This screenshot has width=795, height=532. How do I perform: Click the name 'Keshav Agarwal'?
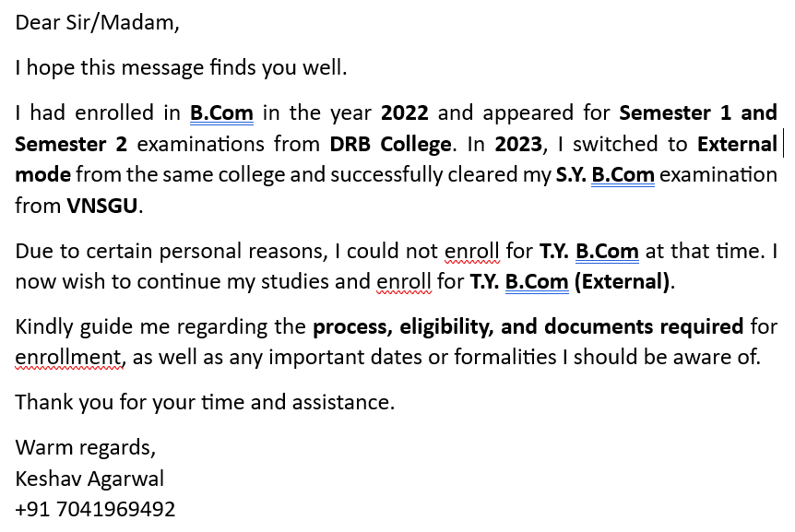tap(89, 479)
